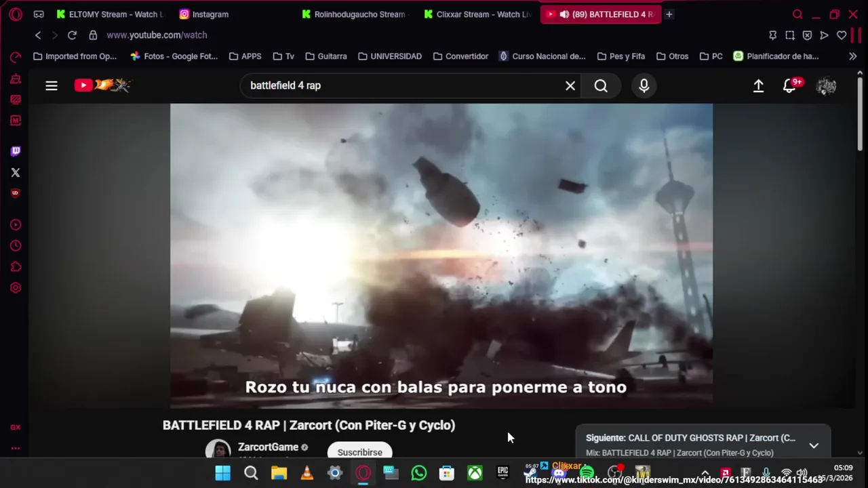Open the player icon in Opera sidebar
This screenshot has width=868, height=488.
click(16, 224)
